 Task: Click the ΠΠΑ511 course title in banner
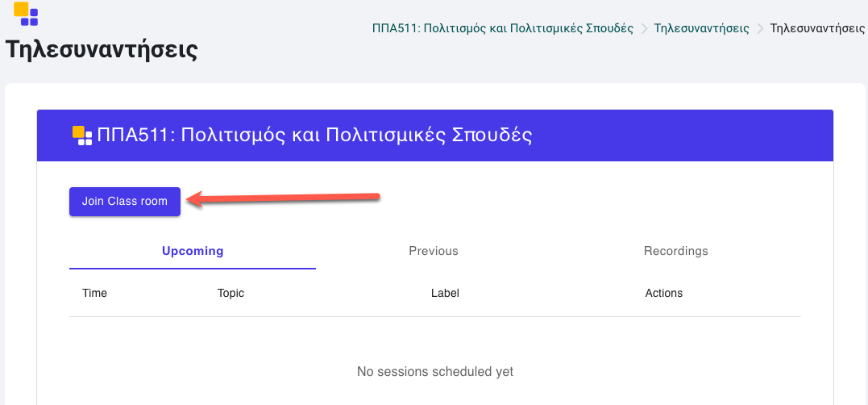[314, 136]
